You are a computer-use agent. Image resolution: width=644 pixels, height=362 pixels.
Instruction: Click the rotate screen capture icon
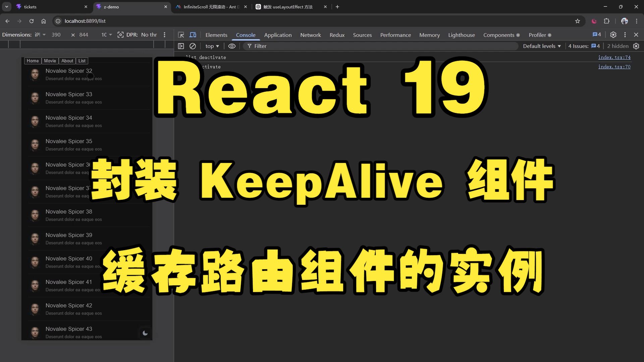click(120, 35)
